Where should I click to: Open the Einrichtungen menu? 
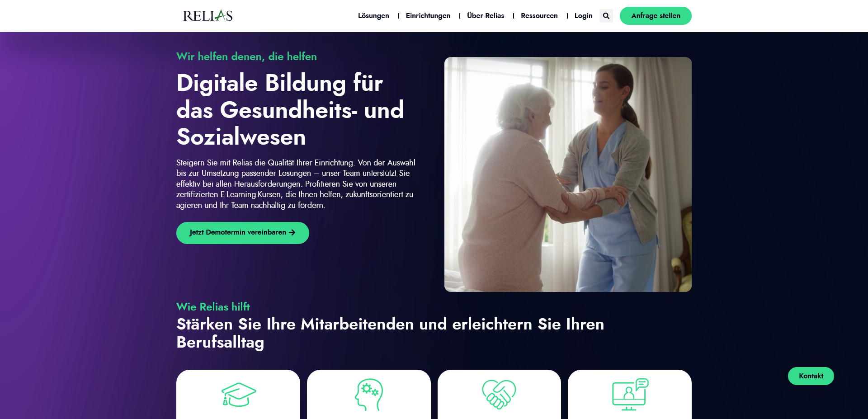tap(428, 16)
